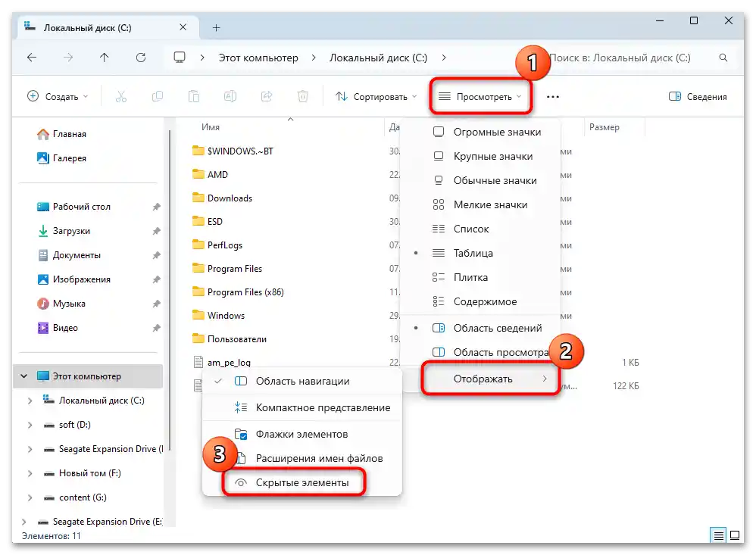This screenshot has height=555, width=756.
Task: Click the Rename icon in the toolbar
Action: tap(230, 96)
